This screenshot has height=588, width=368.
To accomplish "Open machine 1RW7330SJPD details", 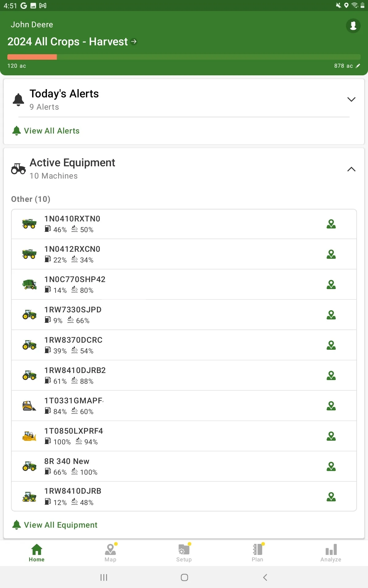I will (x=184, y=315).
